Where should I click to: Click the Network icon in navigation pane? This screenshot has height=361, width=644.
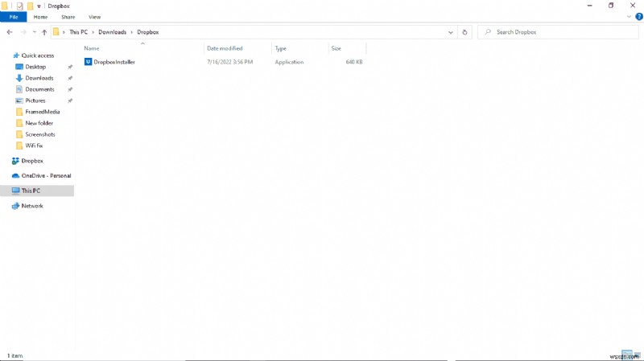point(15,206)
